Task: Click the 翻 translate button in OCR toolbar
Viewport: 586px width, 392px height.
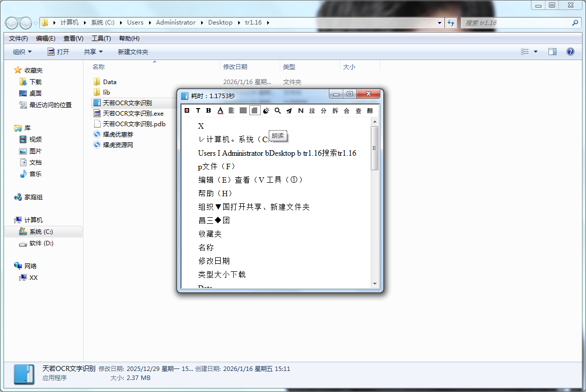Action: click(x=370, y=111)
